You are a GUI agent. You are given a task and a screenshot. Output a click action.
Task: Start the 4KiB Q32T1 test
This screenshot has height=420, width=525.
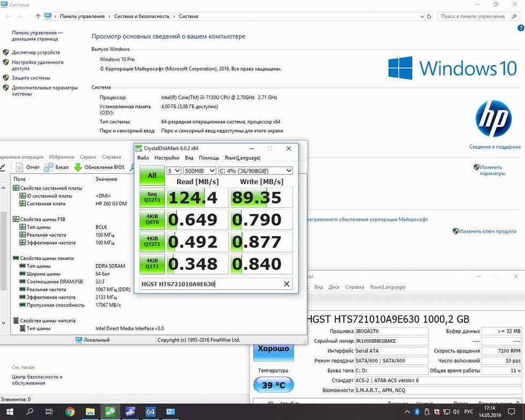click(x=152, y=242)
